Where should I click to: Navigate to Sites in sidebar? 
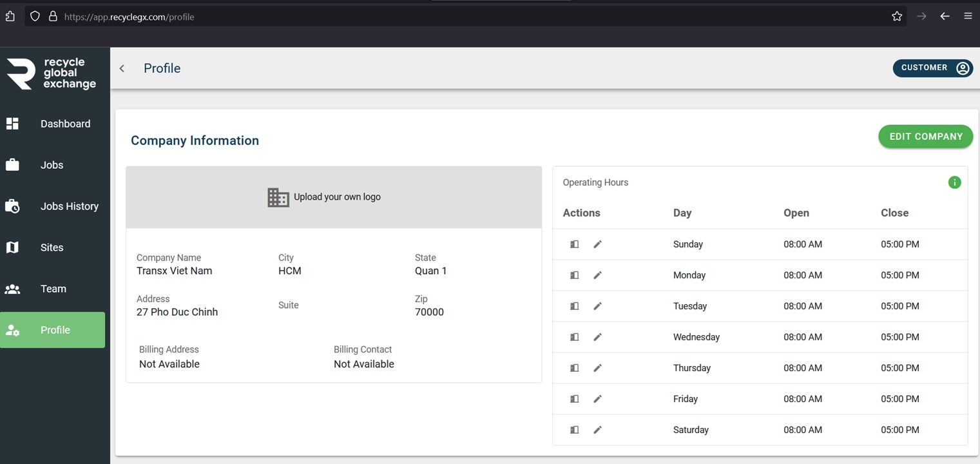[52, 247]
